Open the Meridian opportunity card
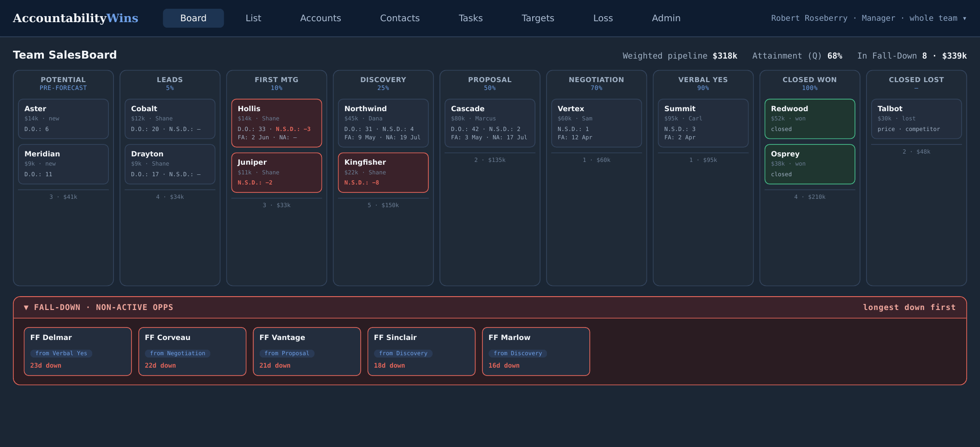Screen dimensions: 980x447 63,164
